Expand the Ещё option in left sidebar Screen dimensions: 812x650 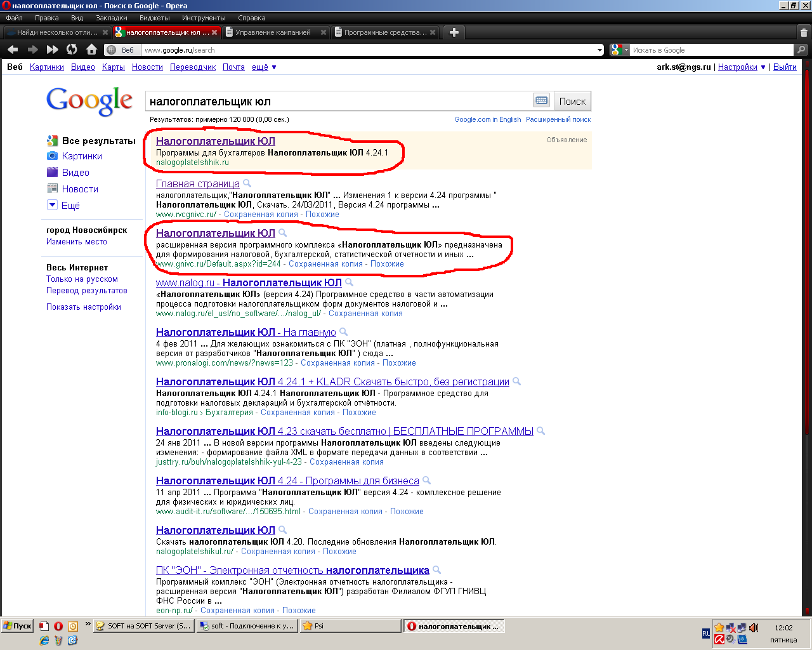coord(63,206)
